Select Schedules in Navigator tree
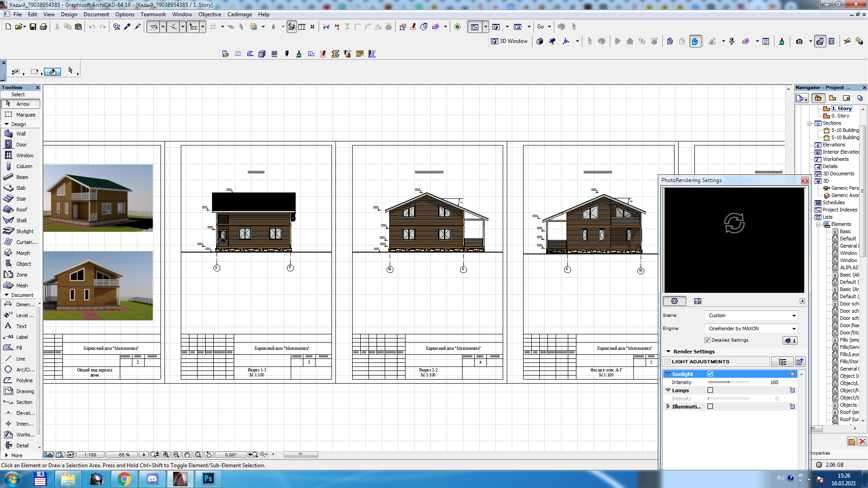Image resolution: width=868 pixels, height=488 pixels. tap(833, 202)
